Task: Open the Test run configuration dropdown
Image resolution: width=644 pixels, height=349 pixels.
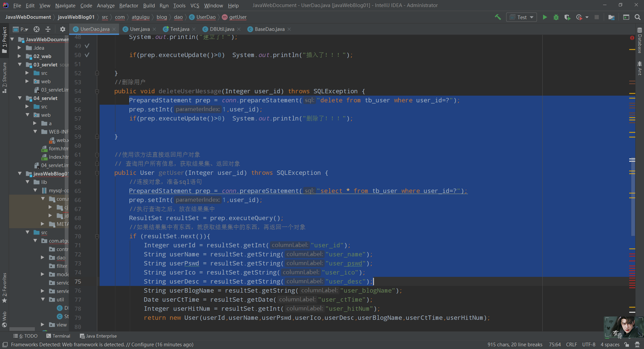Action: 531,17
